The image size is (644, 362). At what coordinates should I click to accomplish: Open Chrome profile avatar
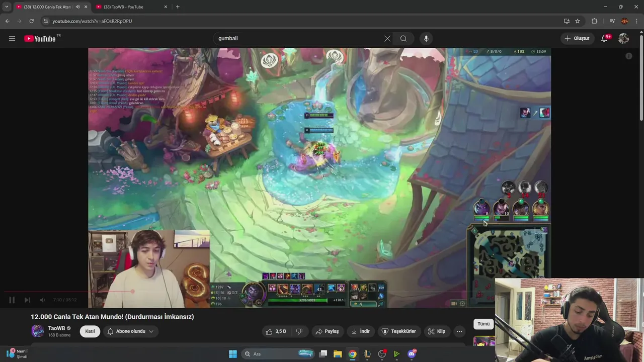point(624,21)
